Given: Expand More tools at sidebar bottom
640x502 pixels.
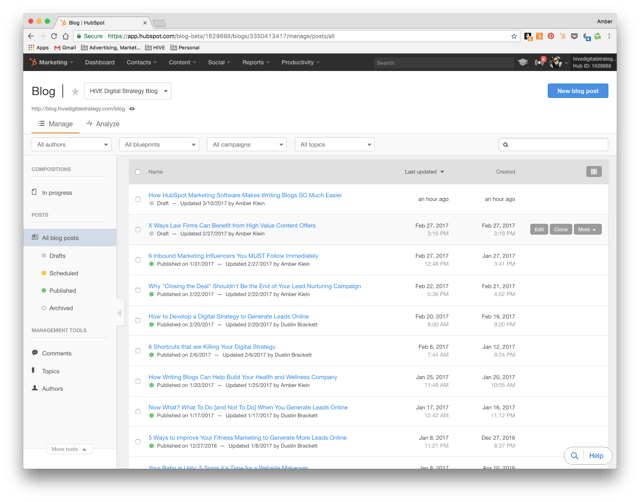Looking at the screenshot, I should click(69, 449).
